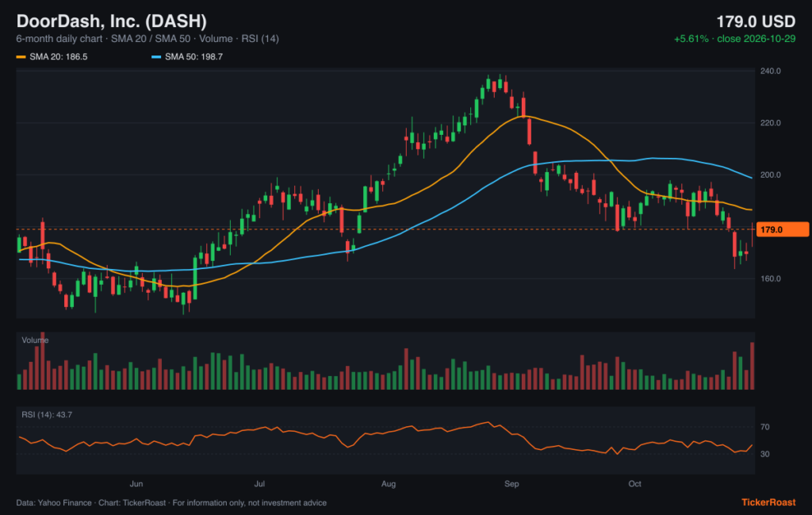Click the TickerRoast brand label
The height and width of the screenshot is (515, 812).
coord(768,502)
